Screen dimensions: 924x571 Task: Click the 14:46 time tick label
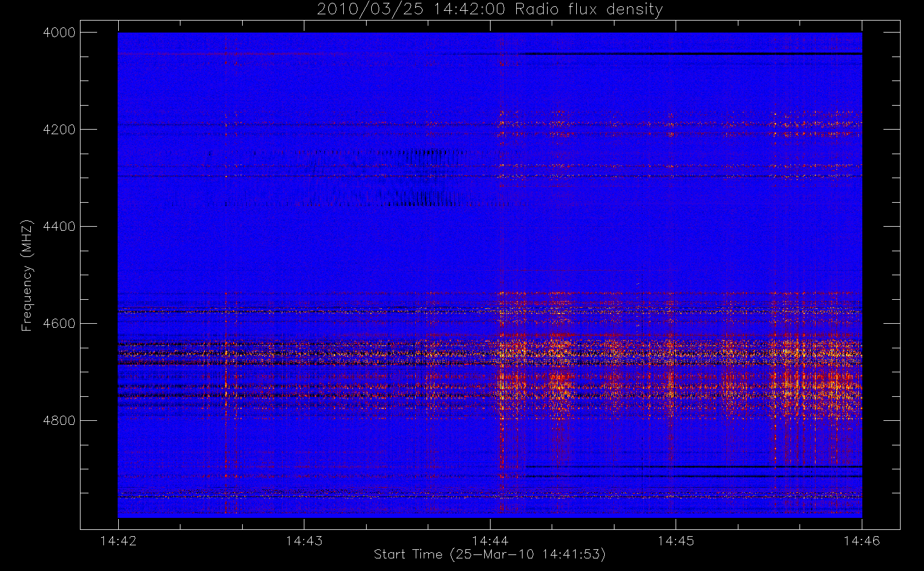coord(862,541)
